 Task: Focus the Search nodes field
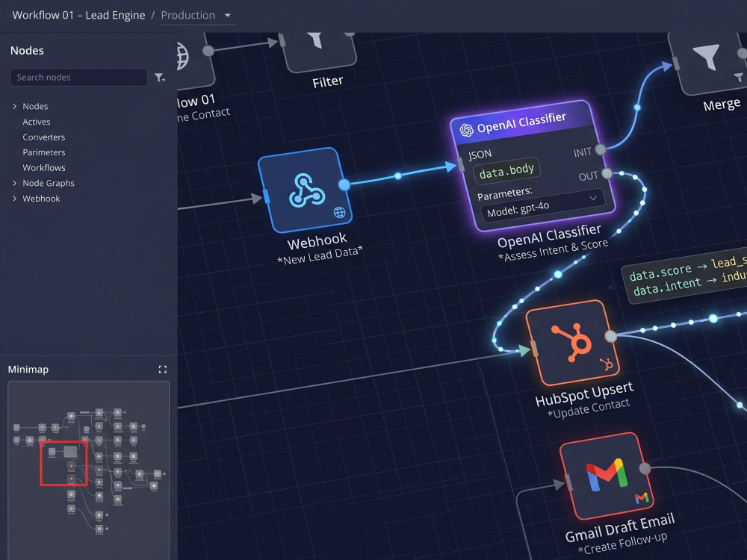[79, 77]
